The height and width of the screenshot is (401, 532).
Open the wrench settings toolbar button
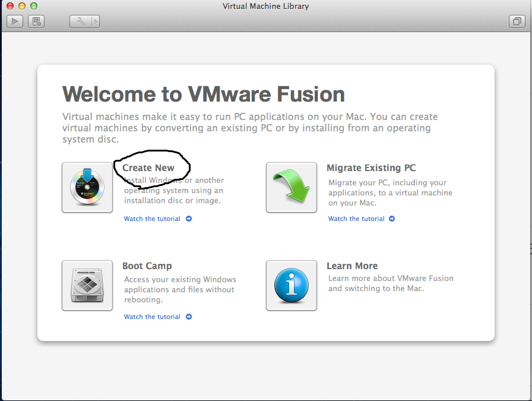pyautogui.click(x=80, y=22)
